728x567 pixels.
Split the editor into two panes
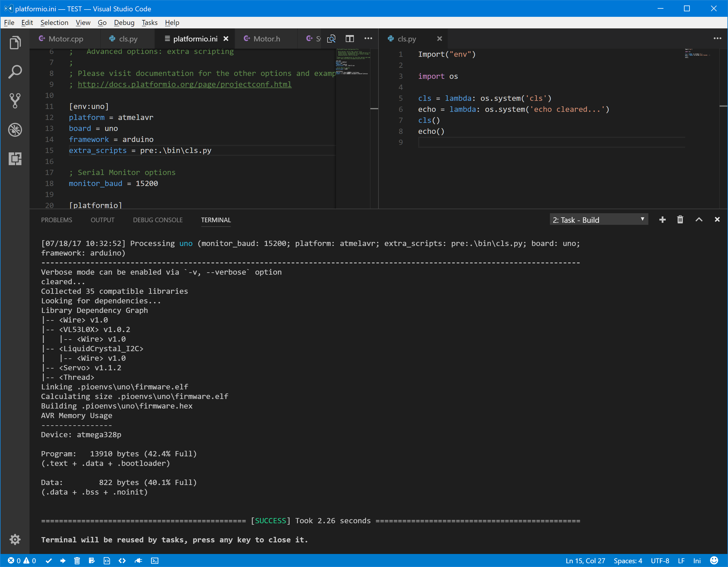[350, 39]
